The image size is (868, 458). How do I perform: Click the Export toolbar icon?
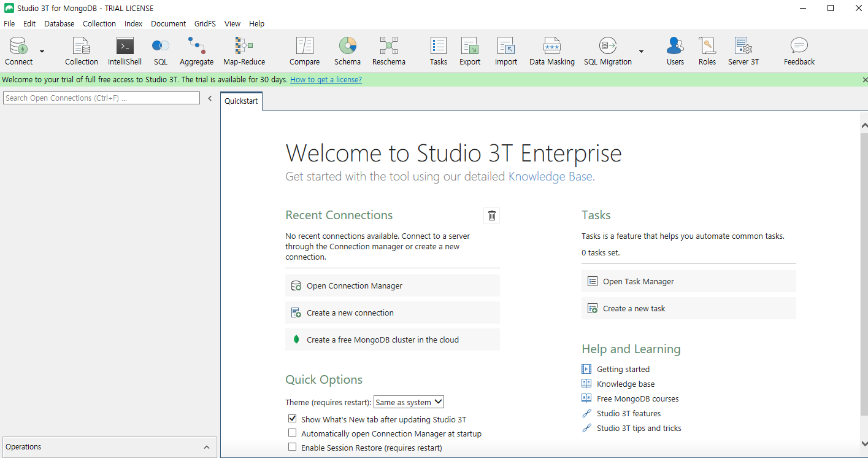point(470,51)
